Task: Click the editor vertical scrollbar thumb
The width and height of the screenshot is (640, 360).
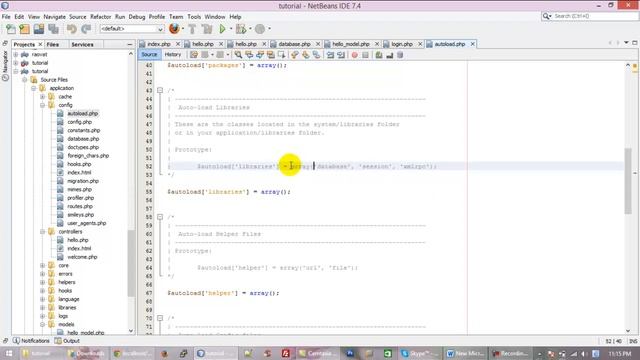Action: [x=628, y=180]
